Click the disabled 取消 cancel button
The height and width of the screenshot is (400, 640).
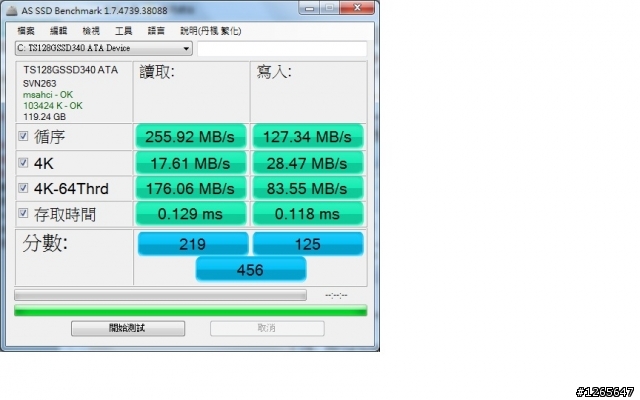(267, 328)
